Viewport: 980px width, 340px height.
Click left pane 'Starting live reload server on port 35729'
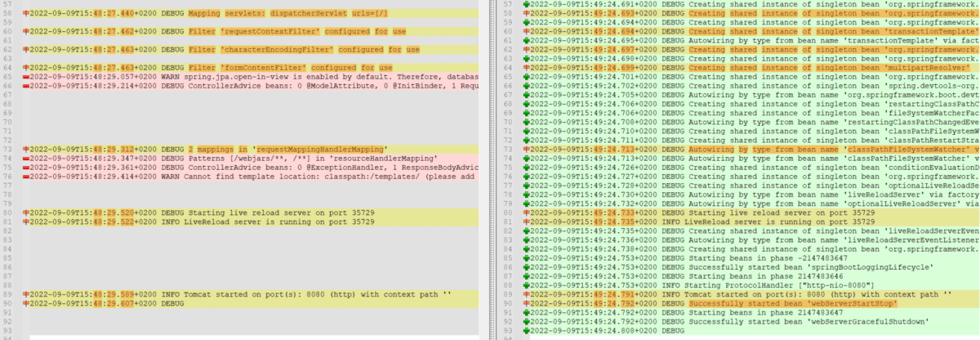pos(282,212)
